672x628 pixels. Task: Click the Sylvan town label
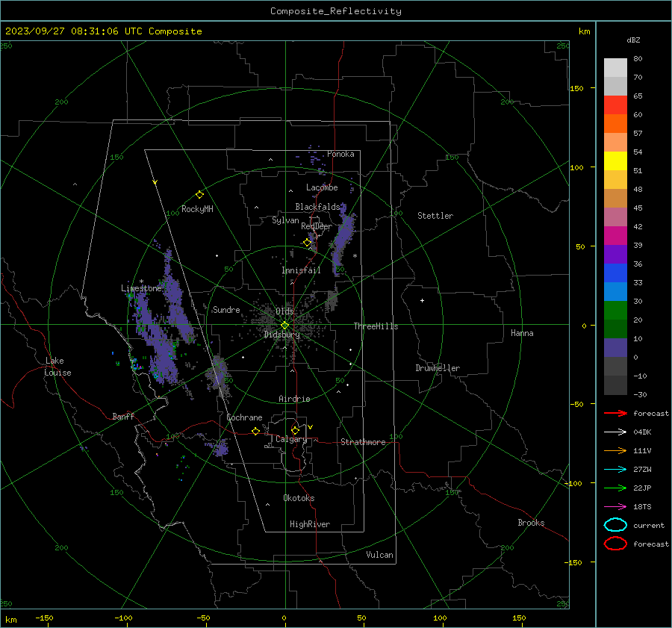[x=285, y=220]
